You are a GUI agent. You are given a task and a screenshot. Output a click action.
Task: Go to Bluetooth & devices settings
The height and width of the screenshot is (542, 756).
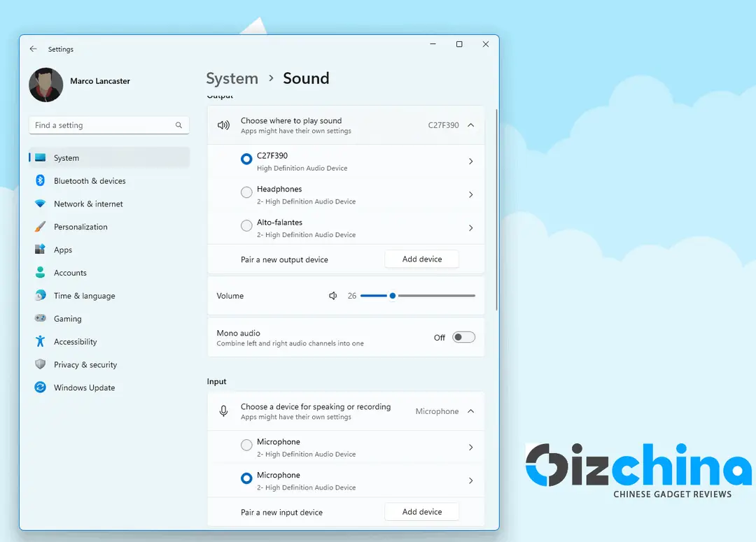[109, 180]
